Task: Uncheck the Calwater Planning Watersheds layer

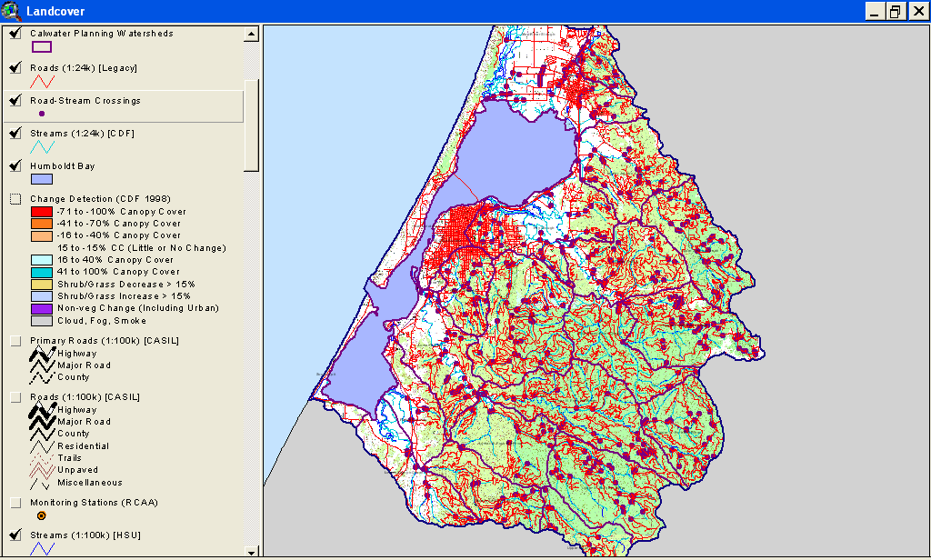Action: tap(15, 34)
